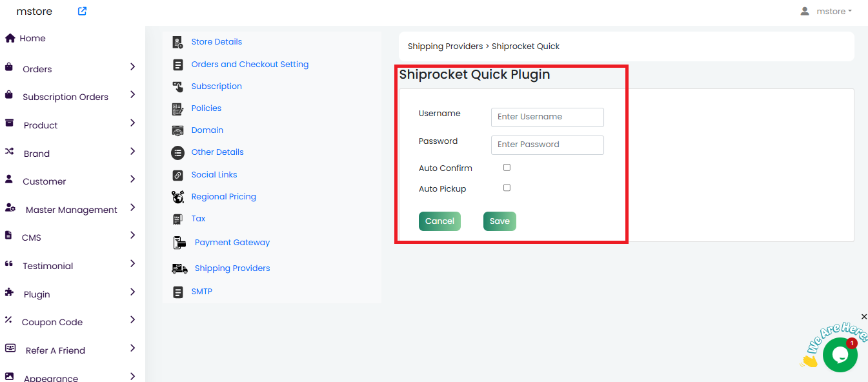
Task: Open the external store link icon
Action: [82, 11]
